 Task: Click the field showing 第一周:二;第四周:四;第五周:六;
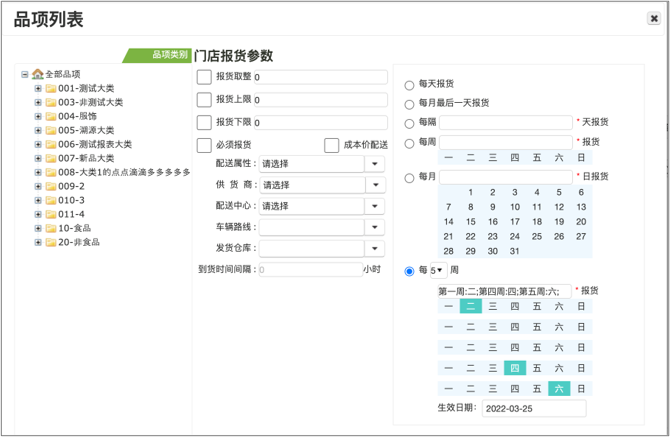point(505,291)
